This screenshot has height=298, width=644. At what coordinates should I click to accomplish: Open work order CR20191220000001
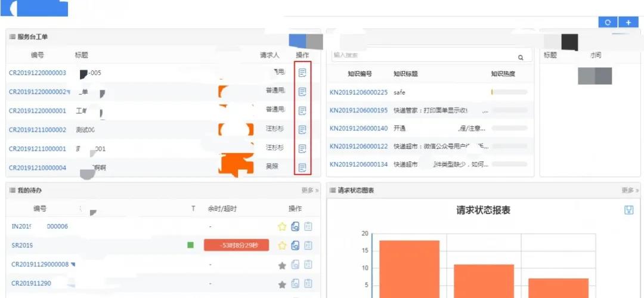pyautogui.click(x=38, y=111)
